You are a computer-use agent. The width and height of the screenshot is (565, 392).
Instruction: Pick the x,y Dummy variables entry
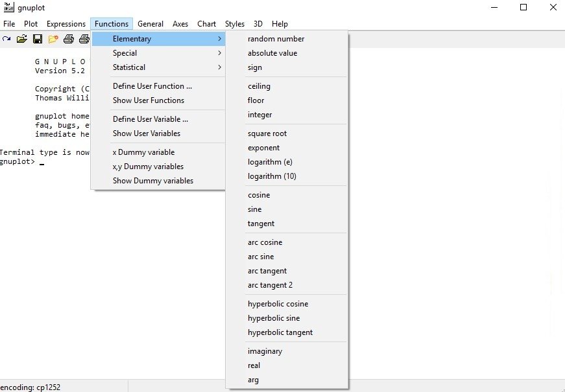point(158,167)
